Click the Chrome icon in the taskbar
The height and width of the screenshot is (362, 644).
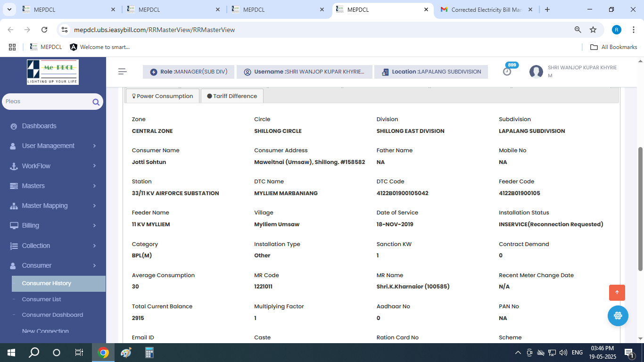tap(103, 353)
